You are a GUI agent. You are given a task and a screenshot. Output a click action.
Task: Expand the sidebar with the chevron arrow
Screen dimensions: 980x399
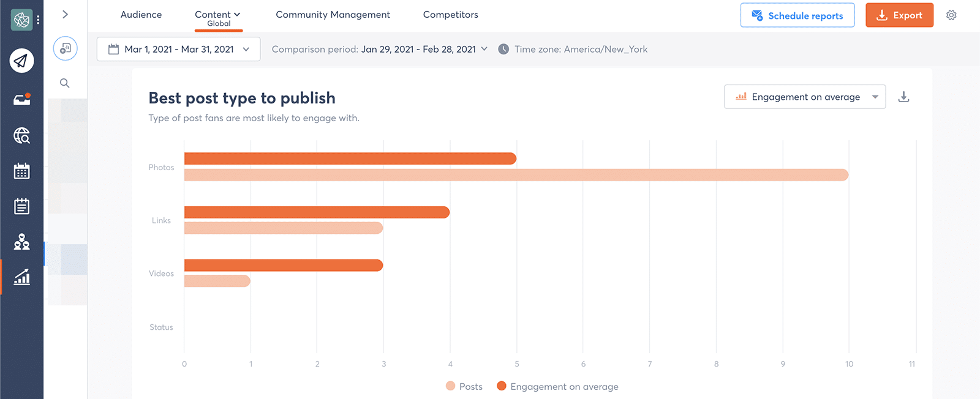(x=65, y=15)
